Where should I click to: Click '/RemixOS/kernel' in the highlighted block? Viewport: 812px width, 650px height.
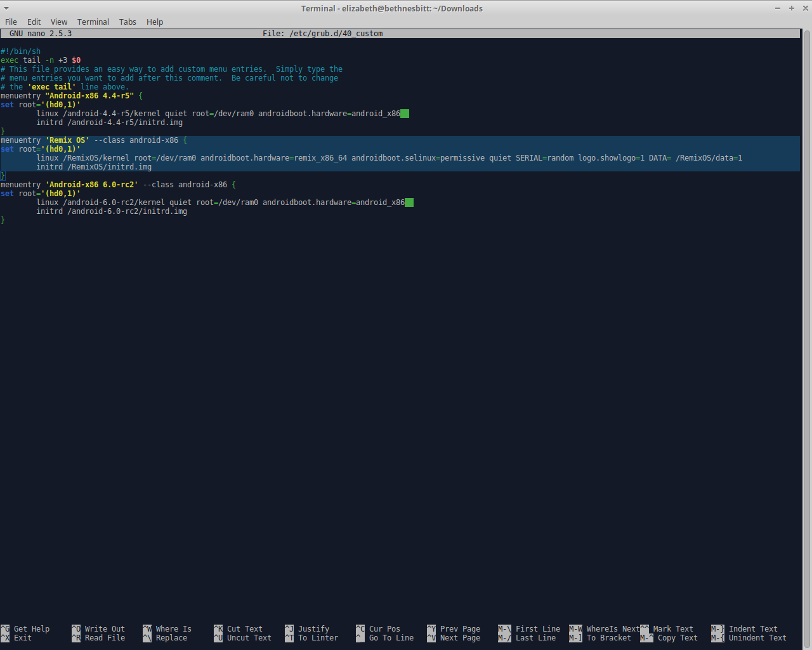(96, 158)
